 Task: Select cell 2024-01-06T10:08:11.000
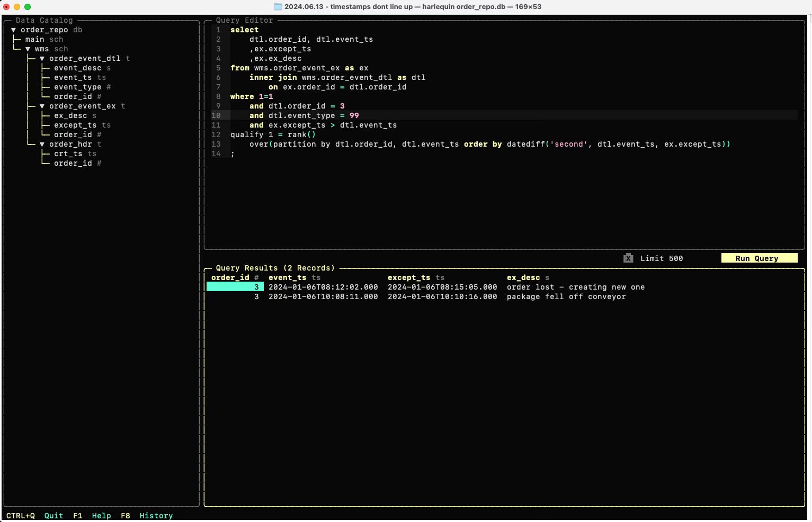[323, 297]
